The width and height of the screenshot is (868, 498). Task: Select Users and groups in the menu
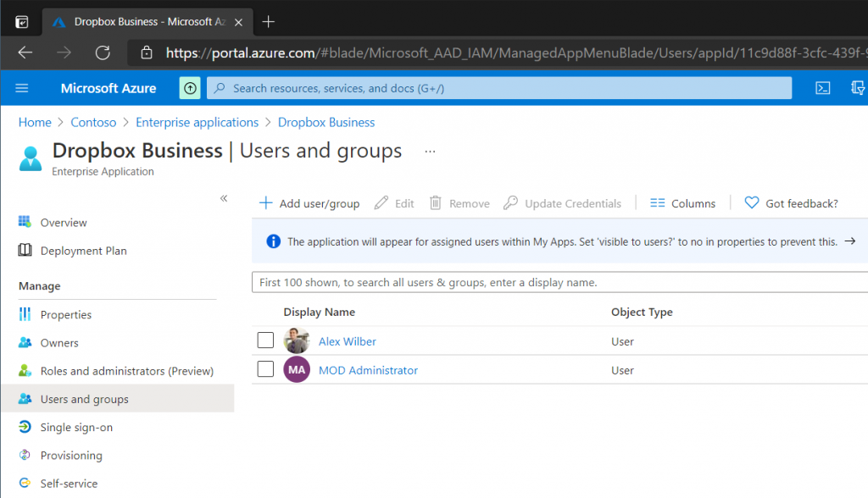117,399
